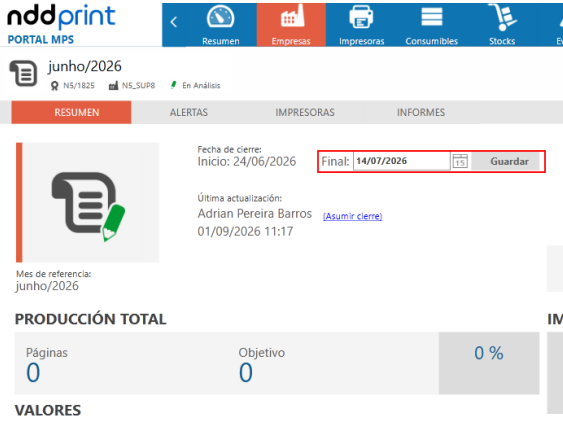Screen dimensions: 563x433
Task: Click the Adrian Pereira Barros name
Action: tap(255, 214)
